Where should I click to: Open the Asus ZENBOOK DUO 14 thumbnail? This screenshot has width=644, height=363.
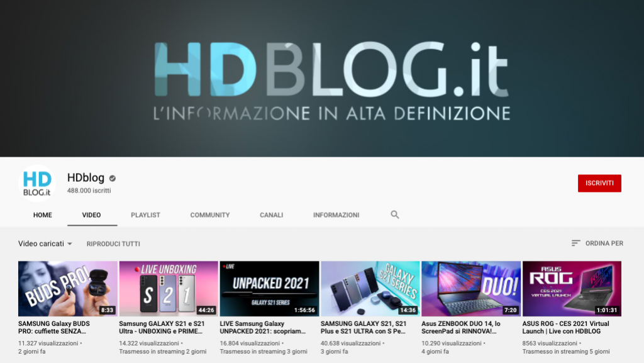[470, 288]
